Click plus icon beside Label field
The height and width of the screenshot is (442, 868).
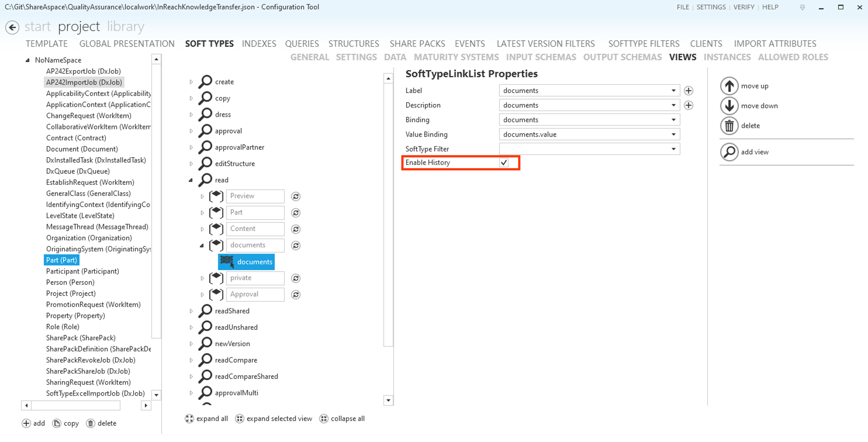[x=688, y=91]
